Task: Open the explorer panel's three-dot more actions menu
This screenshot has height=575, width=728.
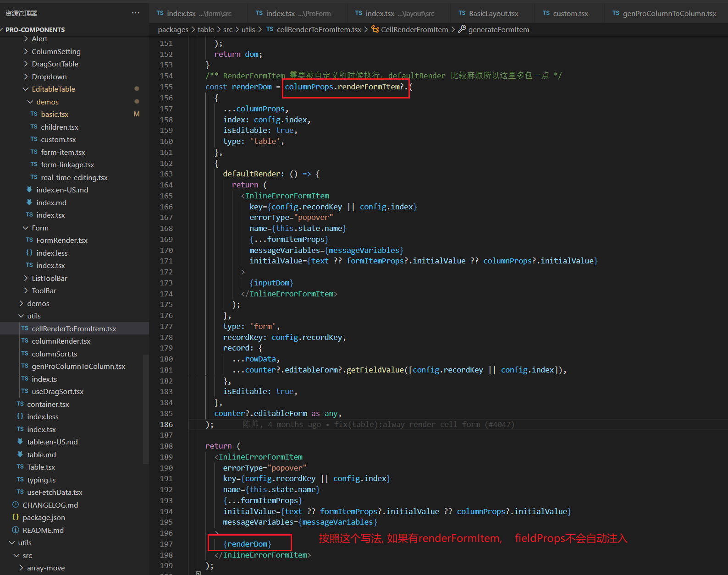Action: 135,13
